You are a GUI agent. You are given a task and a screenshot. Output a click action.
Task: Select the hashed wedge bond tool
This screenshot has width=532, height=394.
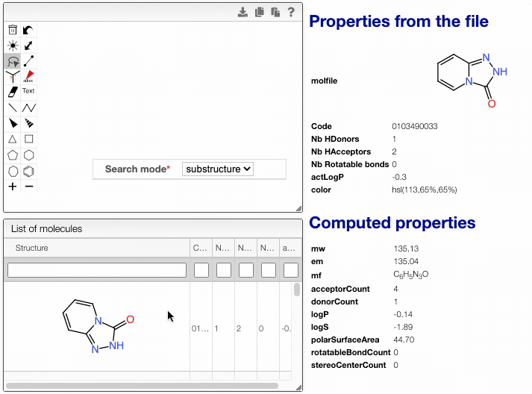pyautogui.click(x=28, y=123)
